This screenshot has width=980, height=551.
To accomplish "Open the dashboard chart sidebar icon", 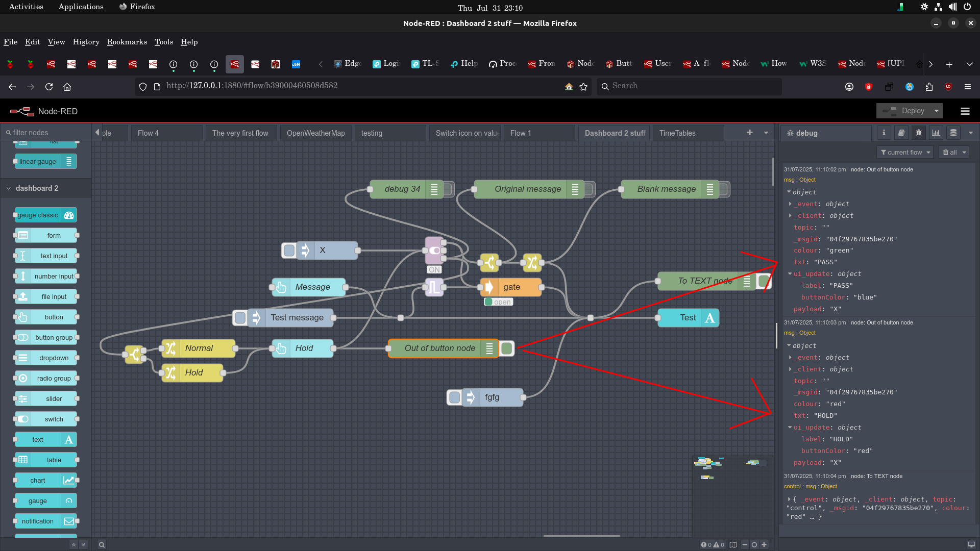I will pyautogui.click(x=936, y=133).
